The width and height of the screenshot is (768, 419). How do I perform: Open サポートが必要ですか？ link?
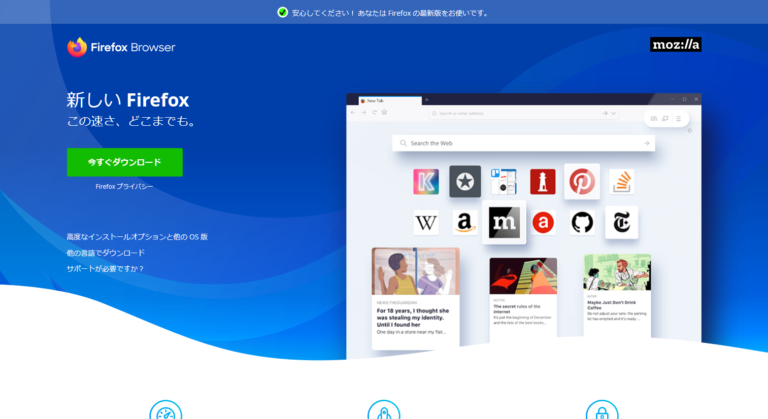pos(105,269)
